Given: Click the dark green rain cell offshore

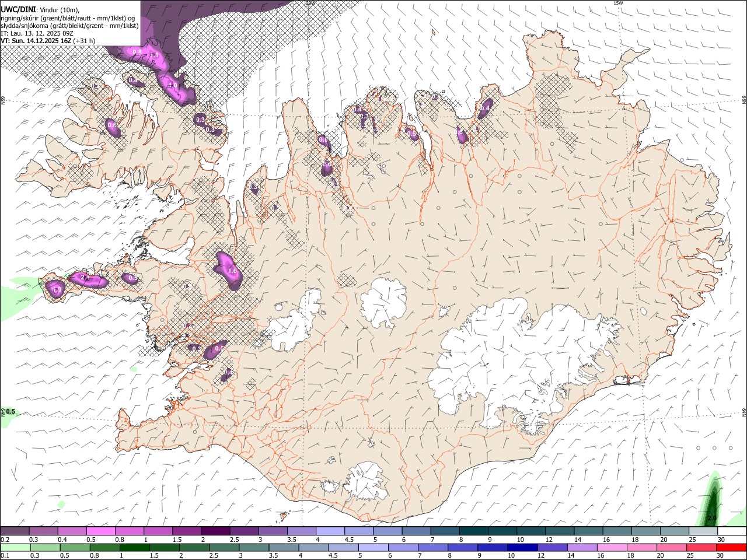Looking at the screenshot, I should pyautogui.click(x=713, y=500).
